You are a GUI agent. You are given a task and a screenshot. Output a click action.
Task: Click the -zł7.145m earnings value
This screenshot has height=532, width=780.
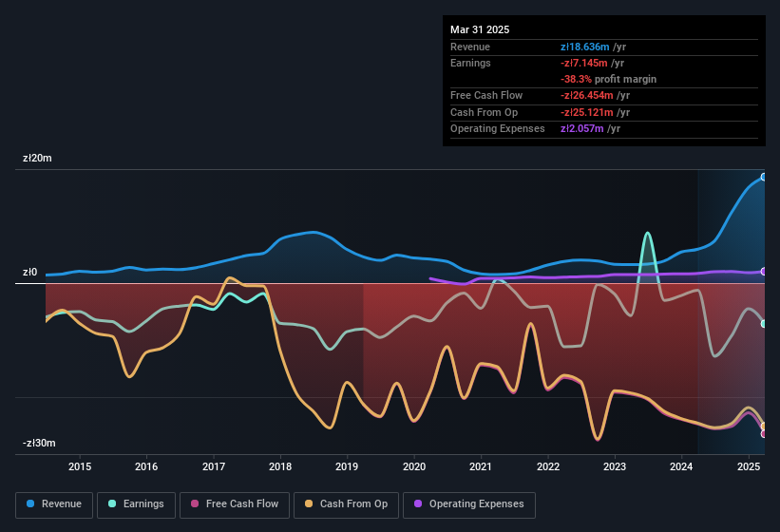coord(583,63)
